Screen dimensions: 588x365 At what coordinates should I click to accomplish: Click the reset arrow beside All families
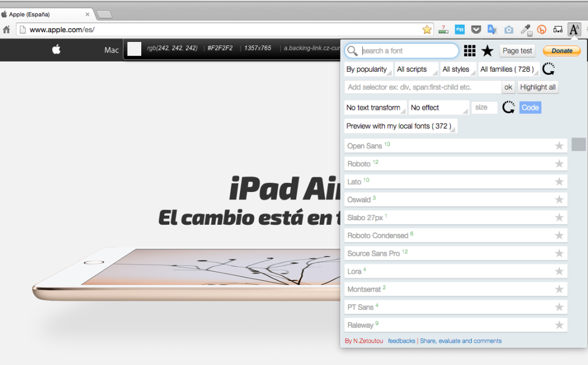548,69
